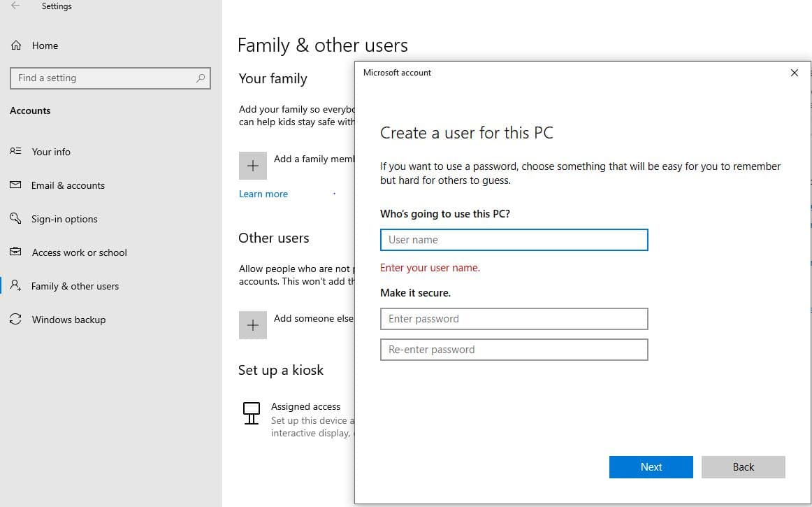Click the Add a family member label
This screenshot has height=507, width=812.
[x=314, y=159]
